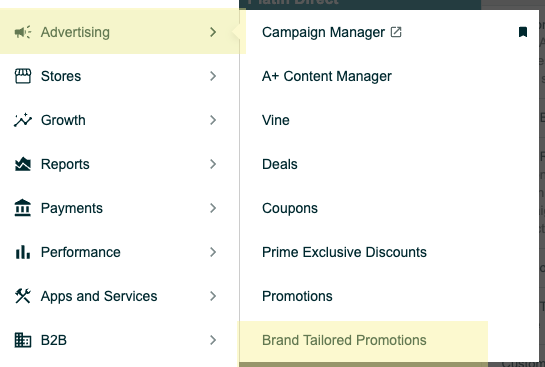Viewport: 545px width, 367px height.
Task: Expand the Reports submenu chevron
Action: (x=213, y=164)
